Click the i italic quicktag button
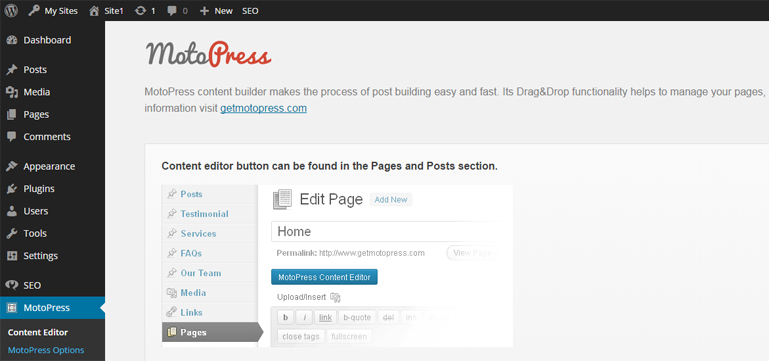The height and width of the screenshot is (361, 769). pyautogui.click(x=304, y=318)
